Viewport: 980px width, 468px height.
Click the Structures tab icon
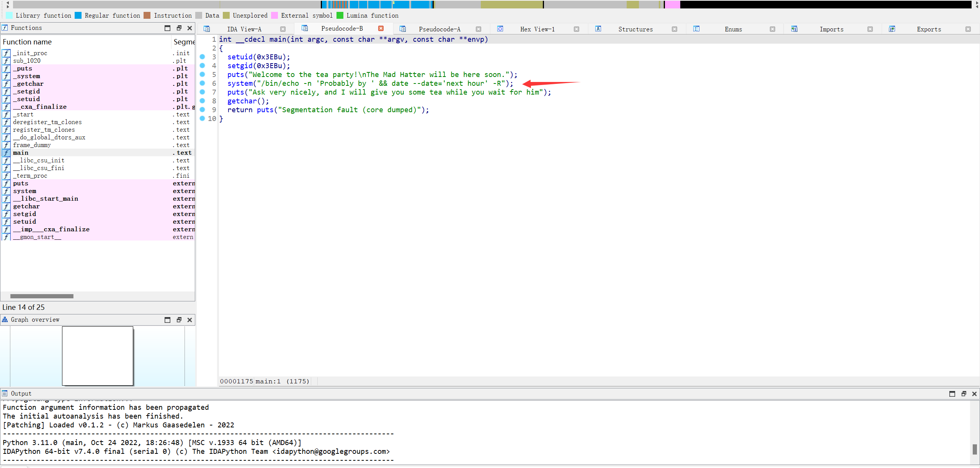(x=598, y=29)
